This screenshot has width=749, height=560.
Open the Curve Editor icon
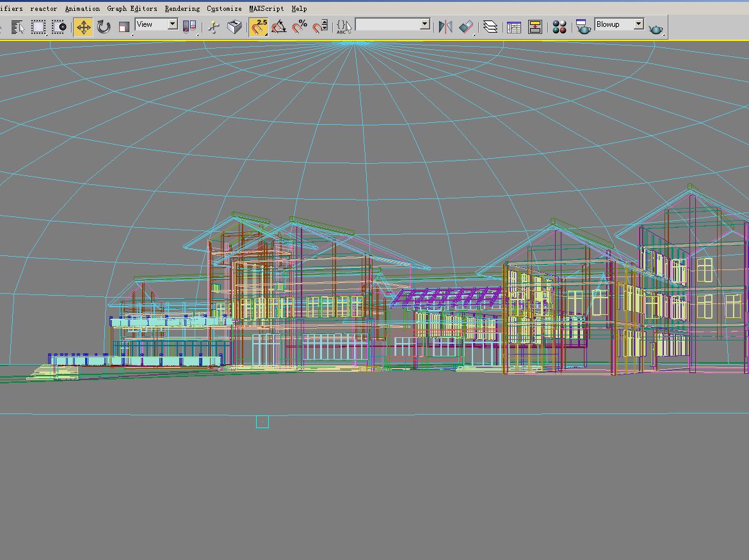click(x=513, y=27)
